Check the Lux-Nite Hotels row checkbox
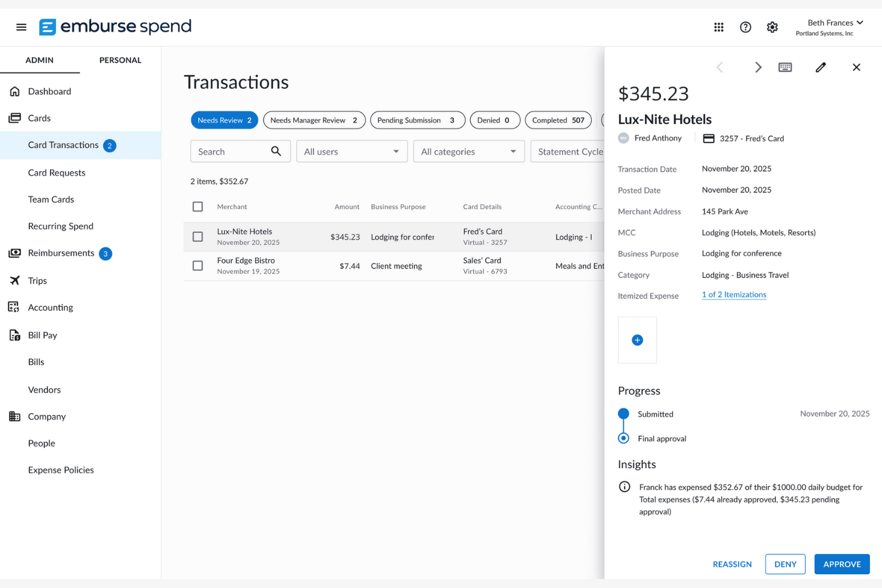The image size is (882, 588). click(x=198, y=236)
